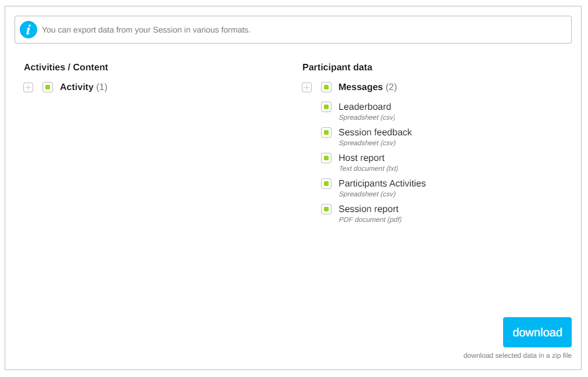The height and width of the screenshot is (377, 588).
Task: Click the export formats info message
Action: [x=146, y=30]
